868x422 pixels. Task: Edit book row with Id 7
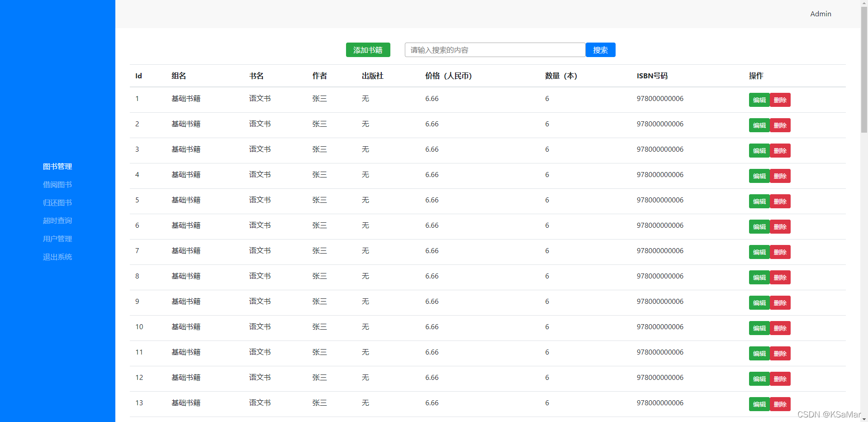pos(759,252)
